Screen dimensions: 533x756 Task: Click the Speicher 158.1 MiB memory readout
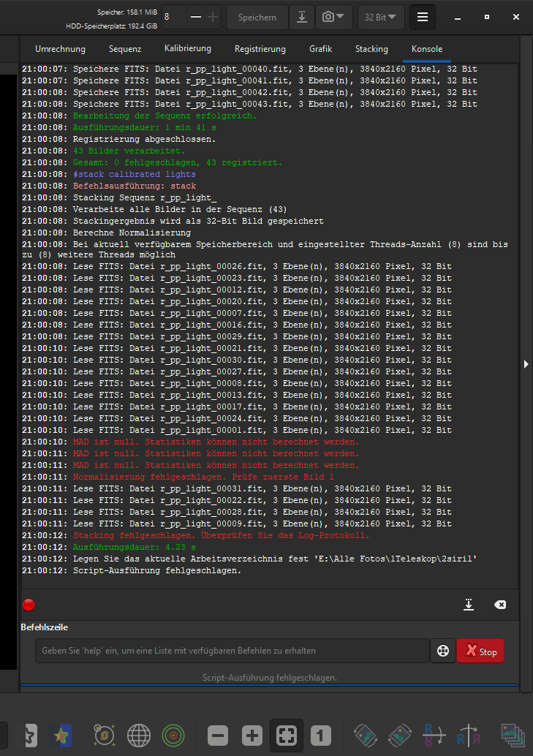(127, 12)
